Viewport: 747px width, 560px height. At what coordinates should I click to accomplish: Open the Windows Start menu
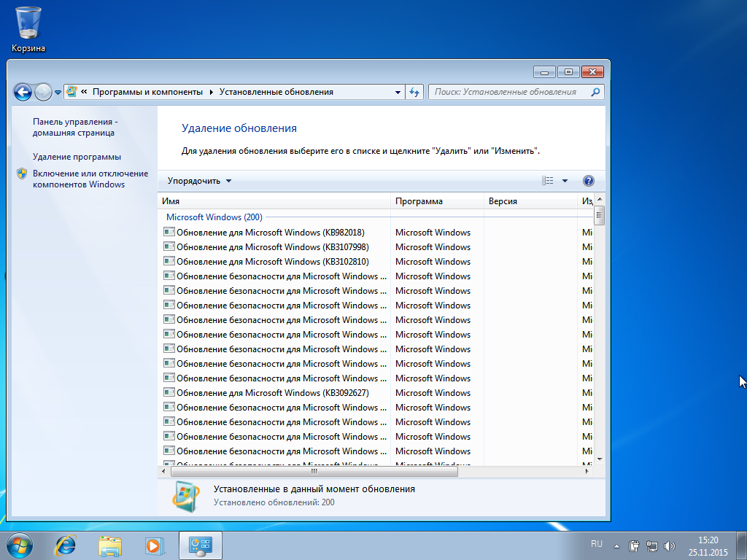click(20, 545)
